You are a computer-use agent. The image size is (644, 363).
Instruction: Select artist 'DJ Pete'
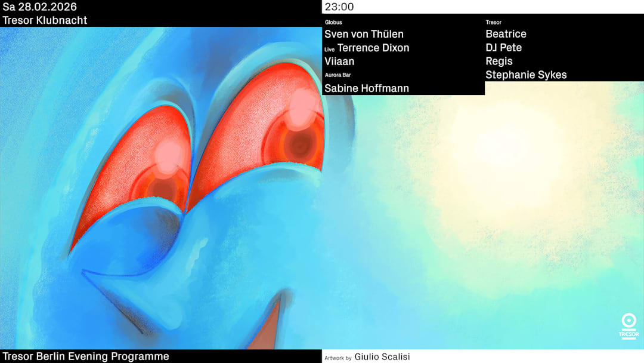(503, 47)
